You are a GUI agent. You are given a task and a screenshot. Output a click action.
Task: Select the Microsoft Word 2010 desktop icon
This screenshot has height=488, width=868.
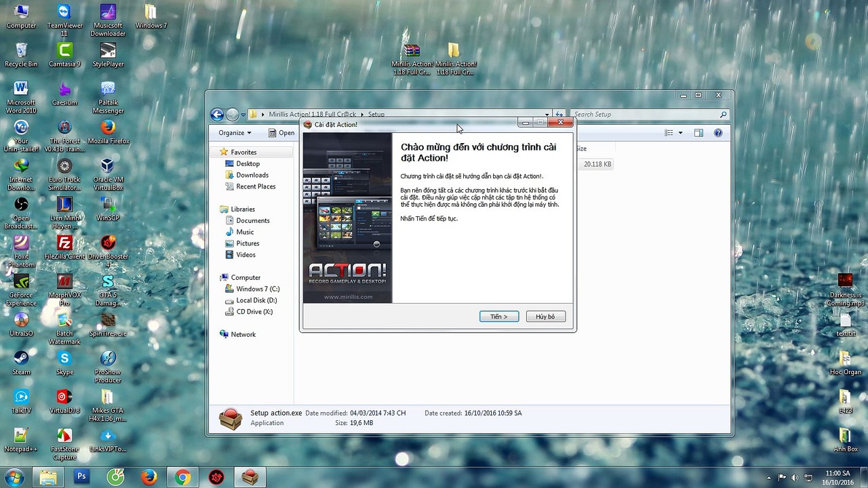pos(21,98)
